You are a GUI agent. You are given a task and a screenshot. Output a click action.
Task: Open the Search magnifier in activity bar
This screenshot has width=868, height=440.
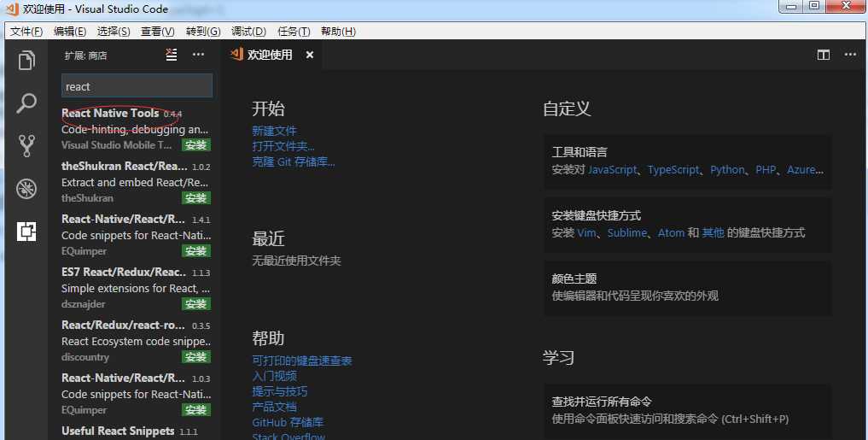[26, 103]
